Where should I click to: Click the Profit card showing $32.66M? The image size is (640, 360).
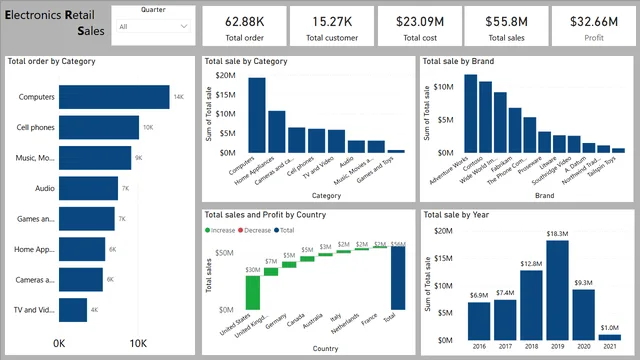tap(594, 26)
